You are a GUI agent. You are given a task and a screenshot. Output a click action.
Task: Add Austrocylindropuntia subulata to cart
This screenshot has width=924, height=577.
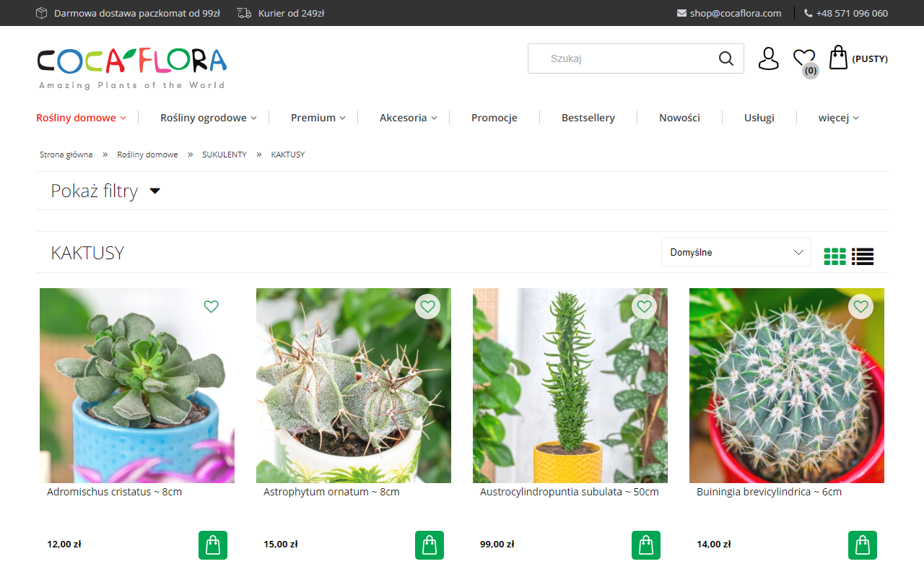click(646, 545)
